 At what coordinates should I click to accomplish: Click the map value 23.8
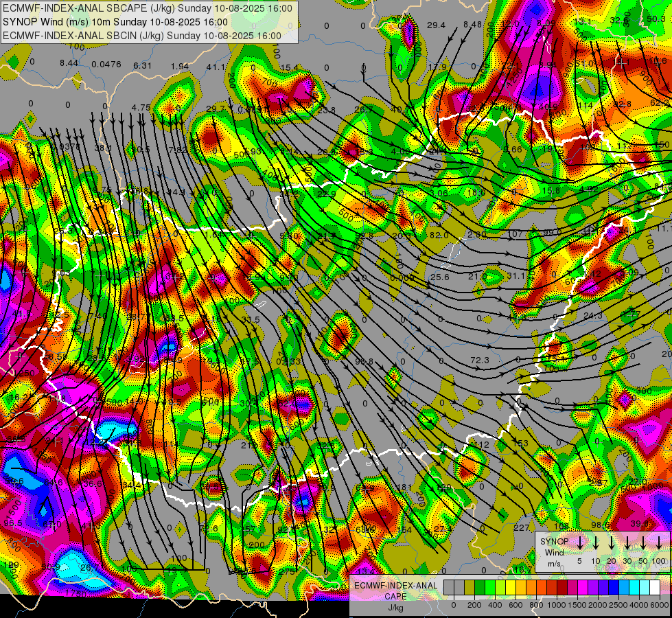[327, 111]
